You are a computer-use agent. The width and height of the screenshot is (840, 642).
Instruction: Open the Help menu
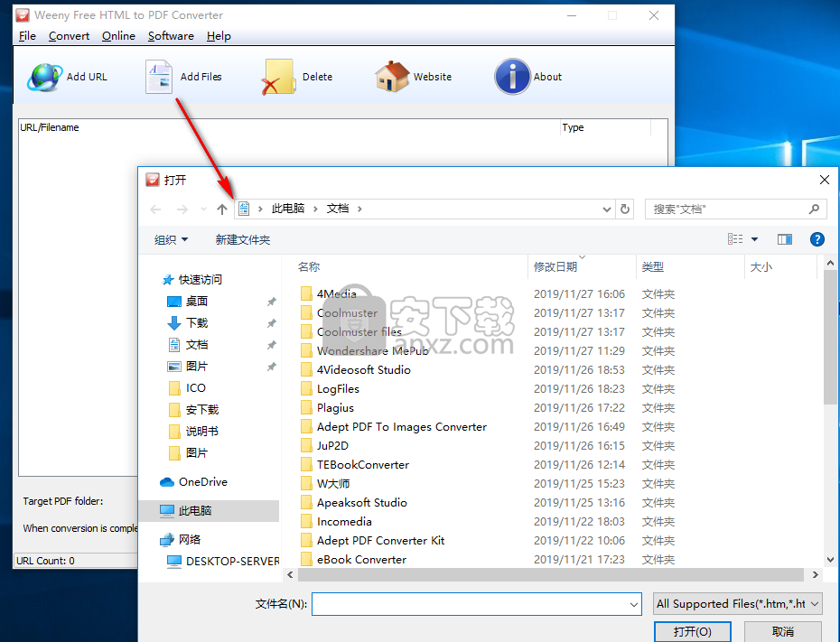point(219,36)
